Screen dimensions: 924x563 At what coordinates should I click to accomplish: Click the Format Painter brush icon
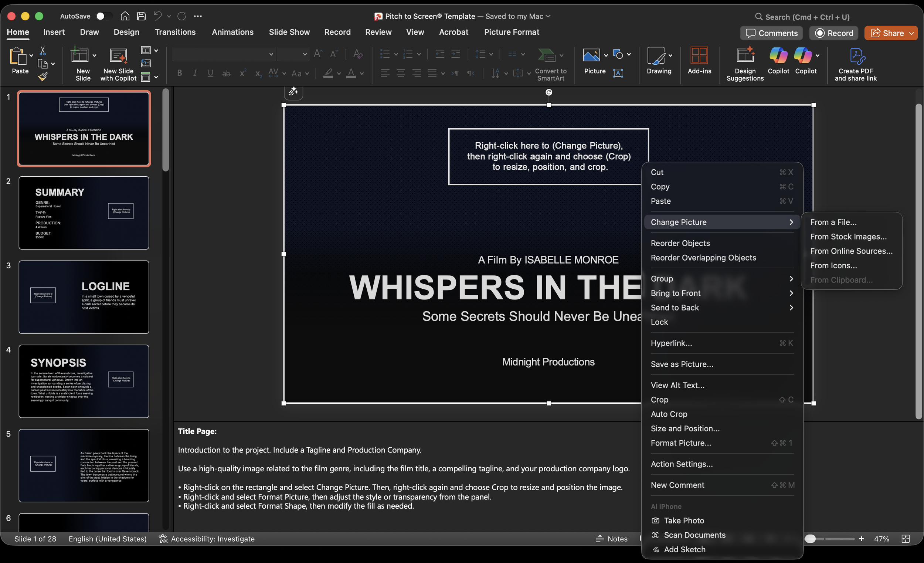coord(43,77)
